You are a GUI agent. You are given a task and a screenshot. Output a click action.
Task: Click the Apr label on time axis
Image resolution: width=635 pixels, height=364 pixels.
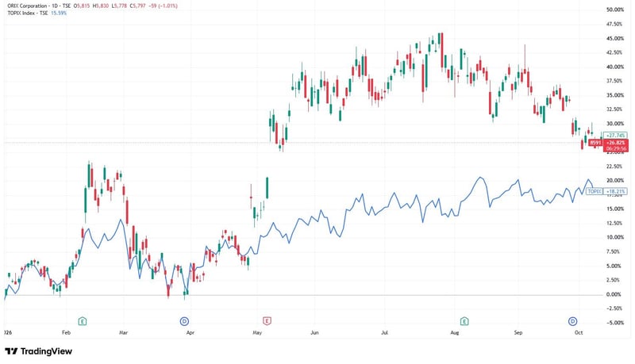[190, 333]
